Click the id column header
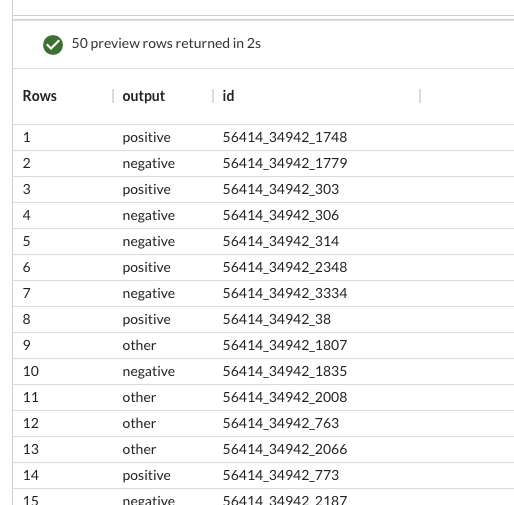Image resolution: width=514 pixels, height=505 pixels. (x=228, y=96)
